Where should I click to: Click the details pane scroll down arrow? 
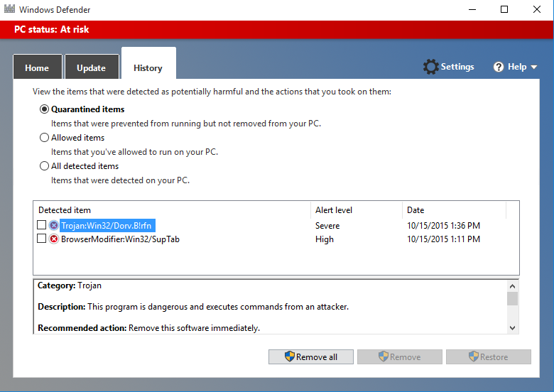[x=512, y=328]
